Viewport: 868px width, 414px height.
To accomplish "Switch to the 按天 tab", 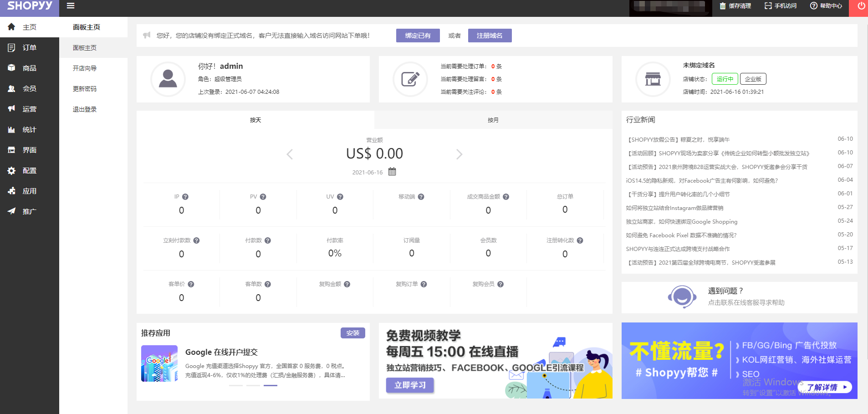I will (x=255, y=120).
